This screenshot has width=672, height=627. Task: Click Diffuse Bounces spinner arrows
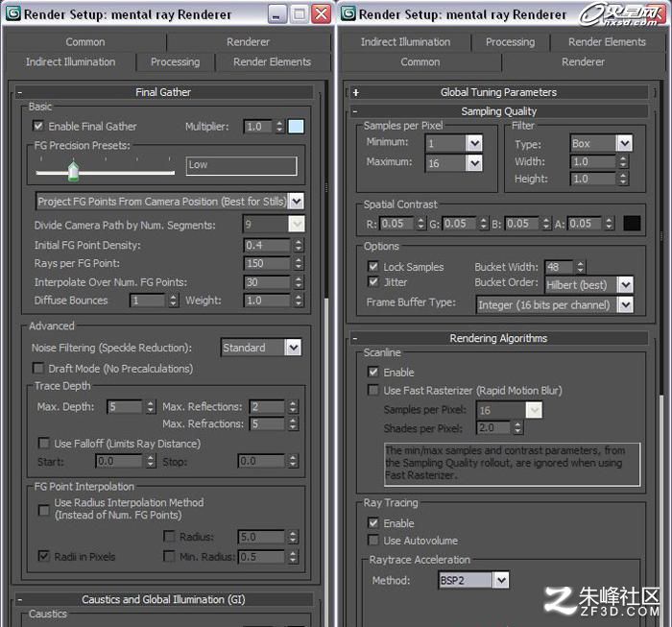[173, 300]
